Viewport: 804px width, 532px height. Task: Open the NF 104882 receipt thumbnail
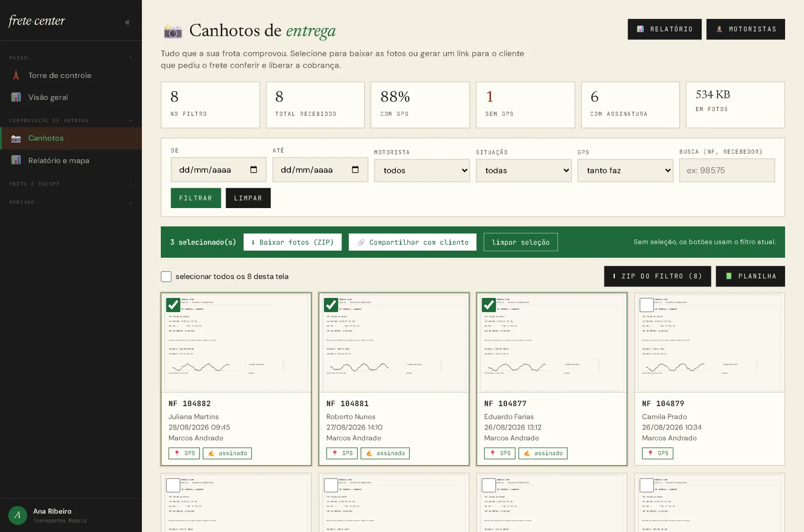coord(236,343)
